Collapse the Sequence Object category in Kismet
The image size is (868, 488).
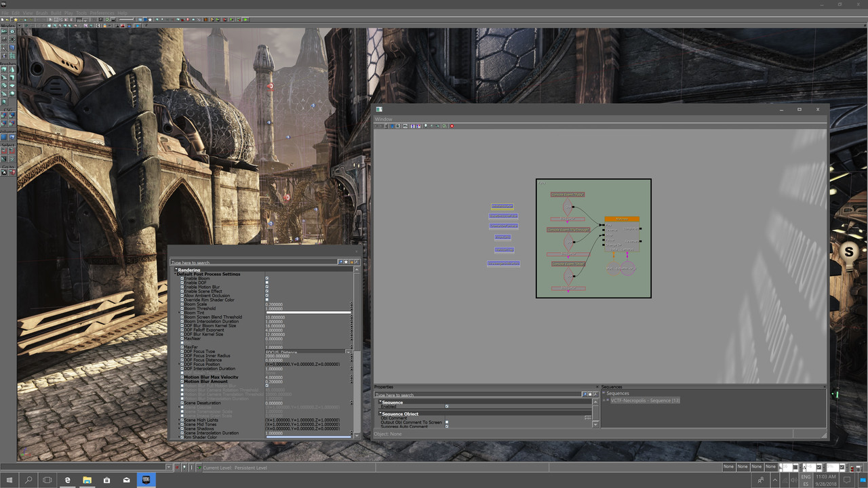tap(380, 413)
